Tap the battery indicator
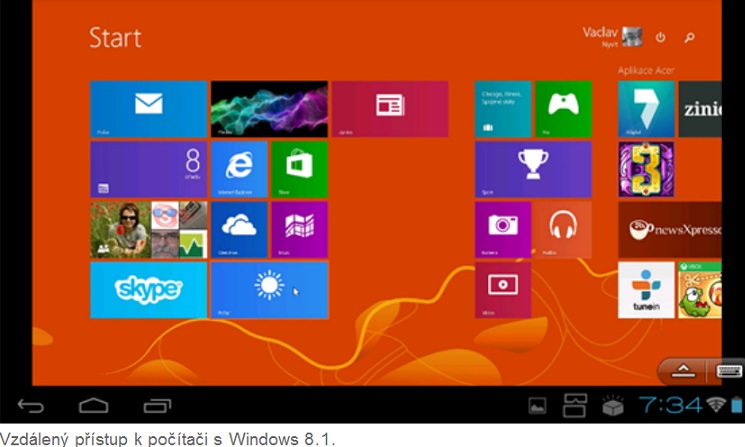This screenshot has width=745, height=447. 736,405
